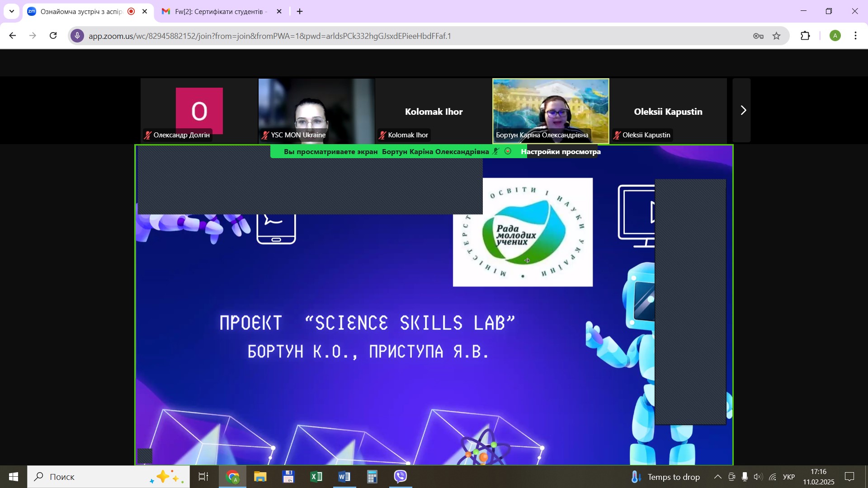This screenshot has height=488, width=868.
Task: Open the clock showing 17:16 11.02.2025
Action: click(x=819, y=477)
